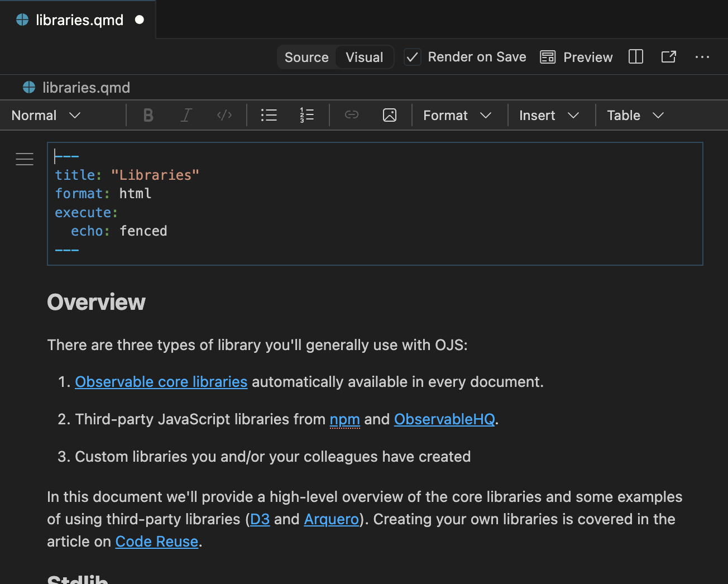Open the Code Reuse article link

coord(157,541)
